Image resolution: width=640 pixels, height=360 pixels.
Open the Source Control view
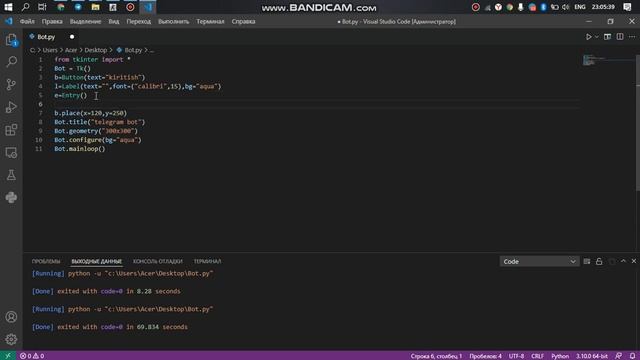[11, 84]
